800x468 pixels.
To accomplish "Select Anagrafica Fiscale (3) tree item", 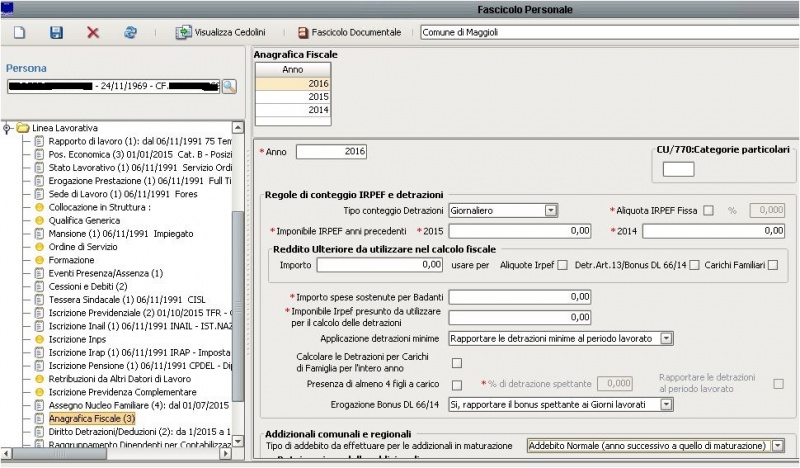I will [91, 418].
